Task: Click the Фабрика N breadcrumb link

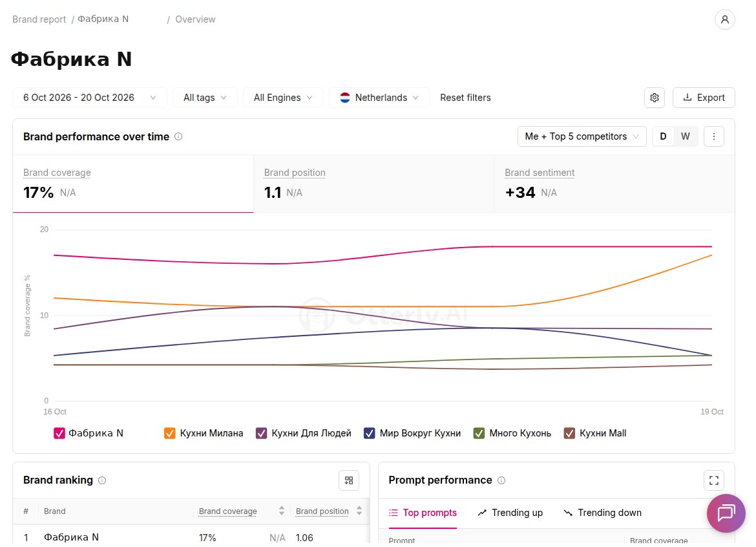Action: click(103, 19)
